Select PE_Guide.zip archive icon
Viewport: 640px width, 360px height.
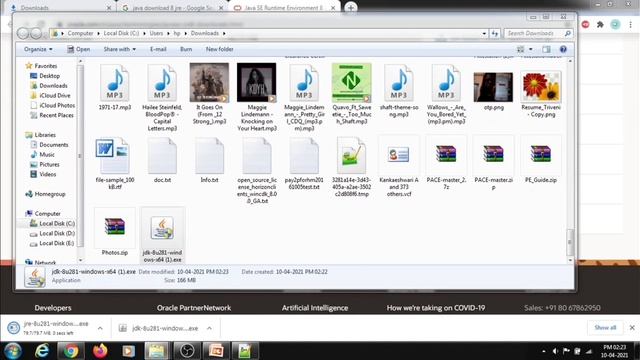pos(541,154)
